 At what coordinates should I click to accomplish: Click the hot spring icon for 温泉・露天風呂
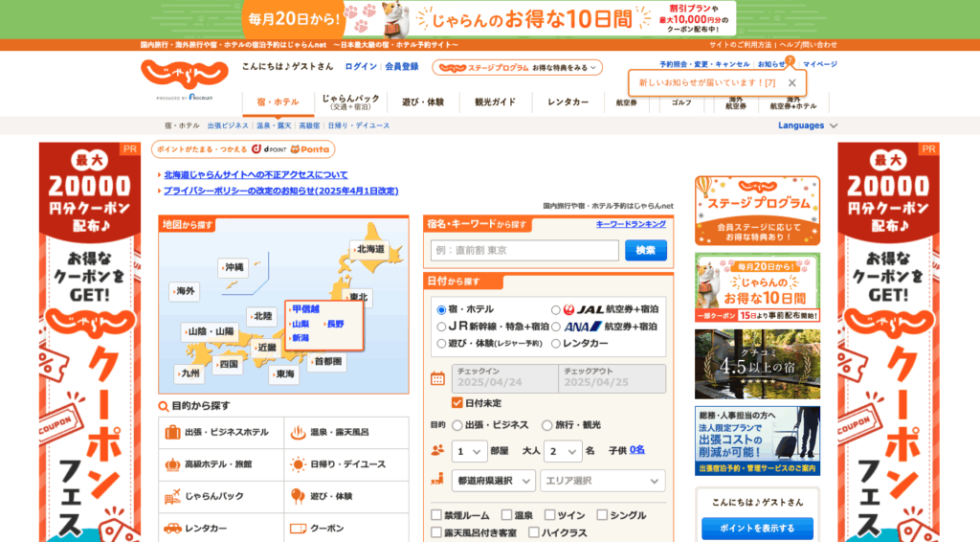tap(299, 432)
